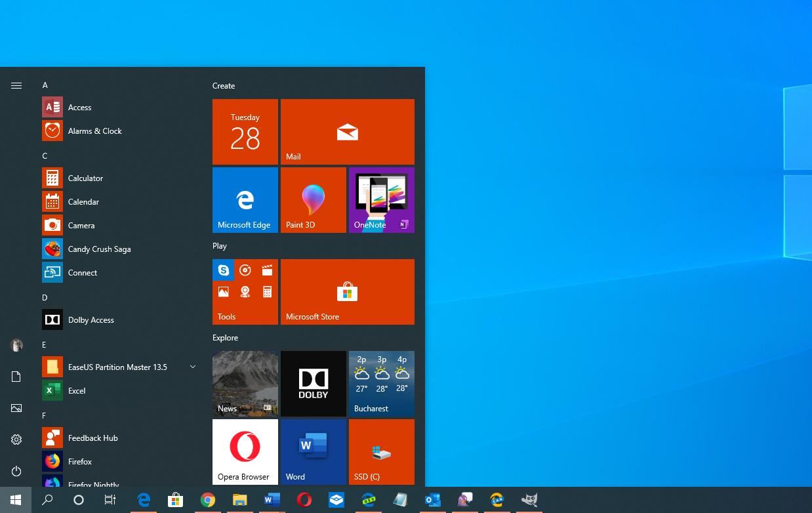Screen dimensions: 812x513
Task: Open the OneNote tile
Action: [382, 200]
